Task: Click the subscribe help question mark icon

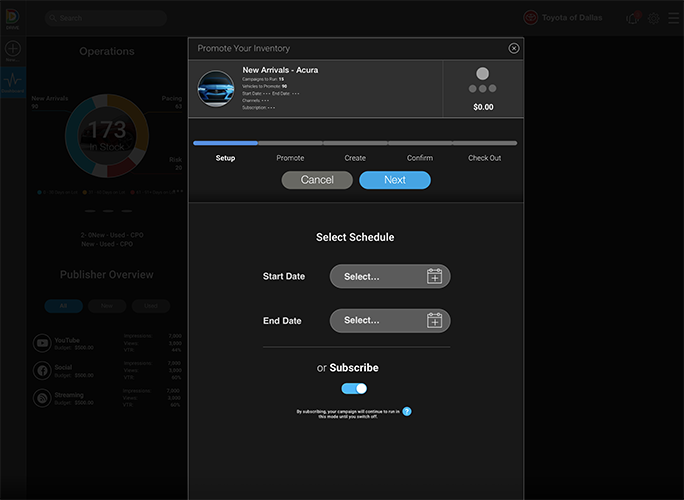Action: tap(407, 411)
